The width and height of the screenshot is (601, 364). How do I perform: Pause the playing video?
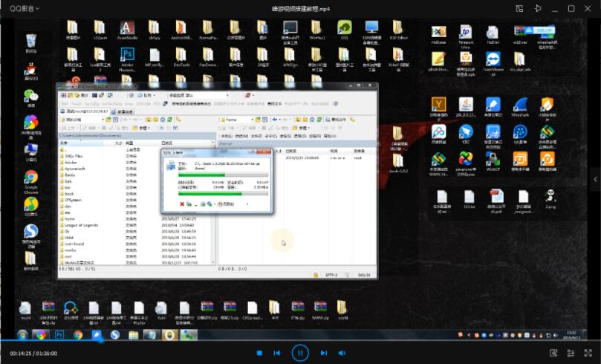coord(299,353)
